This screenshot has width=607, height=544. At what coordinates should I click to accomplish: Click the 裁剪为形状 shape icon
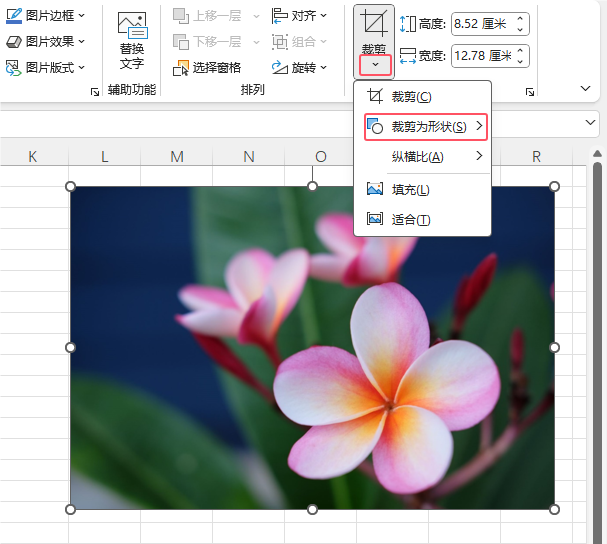click(375, 126)
